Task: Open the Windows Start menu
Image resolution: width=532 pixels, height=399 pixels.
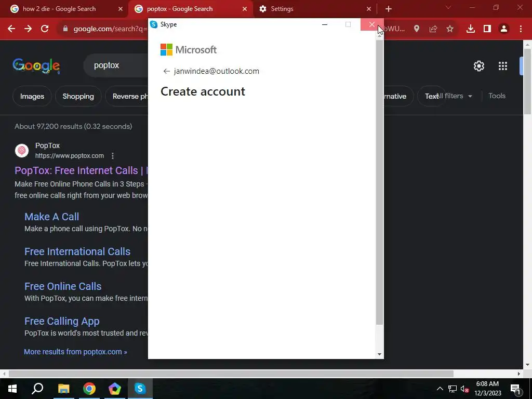Action: 12,389
